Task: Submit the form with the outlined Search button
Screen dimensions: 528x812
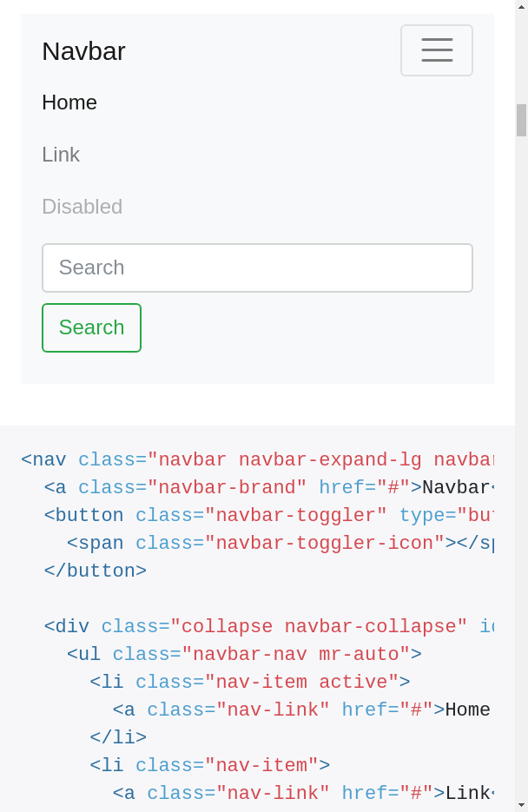Action: tap(91, 327)
